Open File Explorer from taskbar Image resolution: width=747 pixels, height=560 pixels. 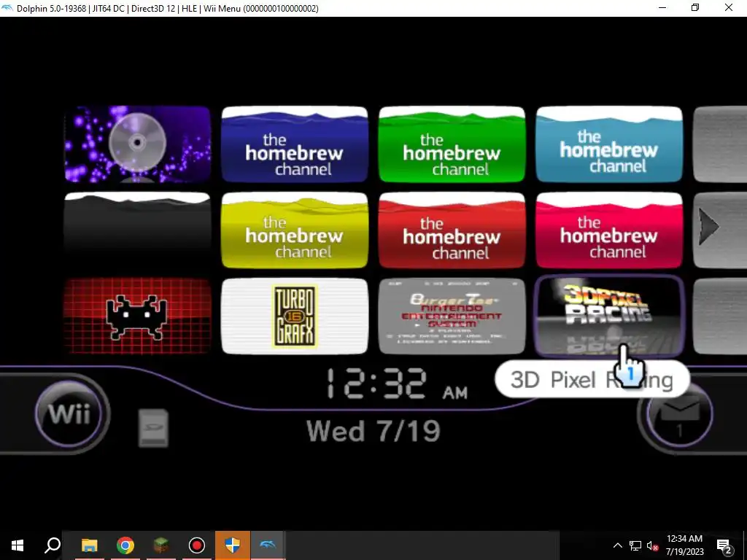click(x=89, y=545)
